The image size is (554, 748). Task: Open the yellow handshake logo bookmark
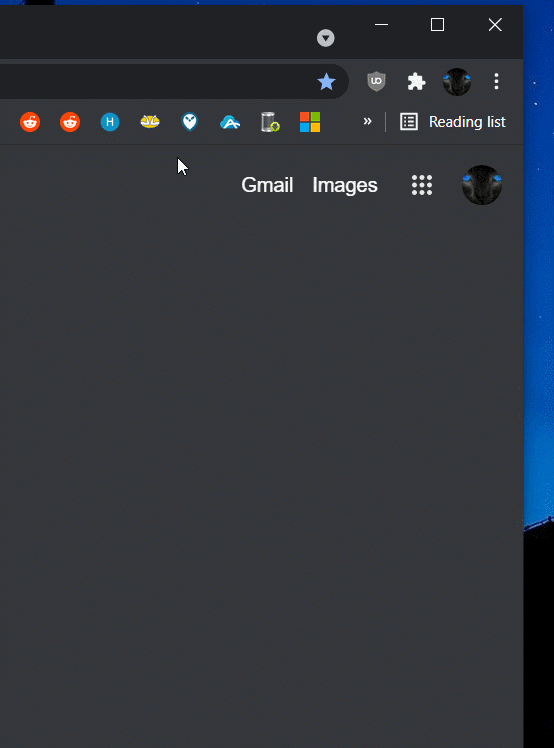click(150, 122)
